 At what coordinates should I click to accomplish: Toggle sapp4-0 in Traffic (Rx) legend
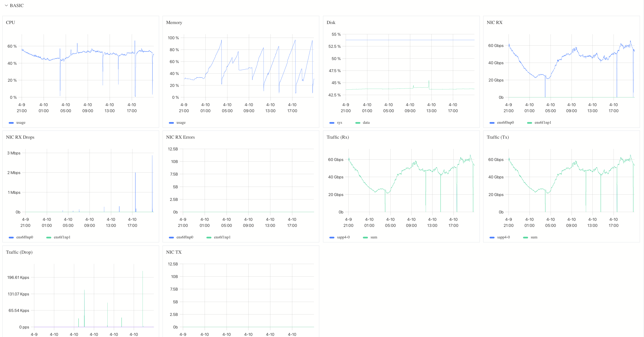coord(343,237)
